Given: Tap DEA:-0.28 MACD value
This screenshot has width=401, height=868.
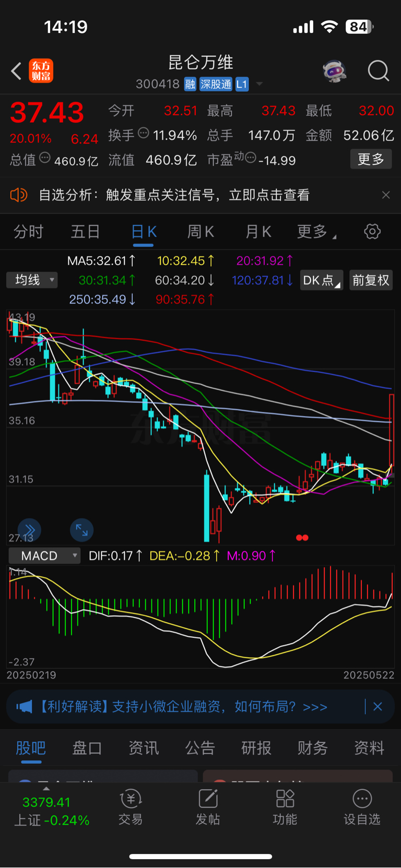Looking at the screenshot, I should click(x=184, y=556).
